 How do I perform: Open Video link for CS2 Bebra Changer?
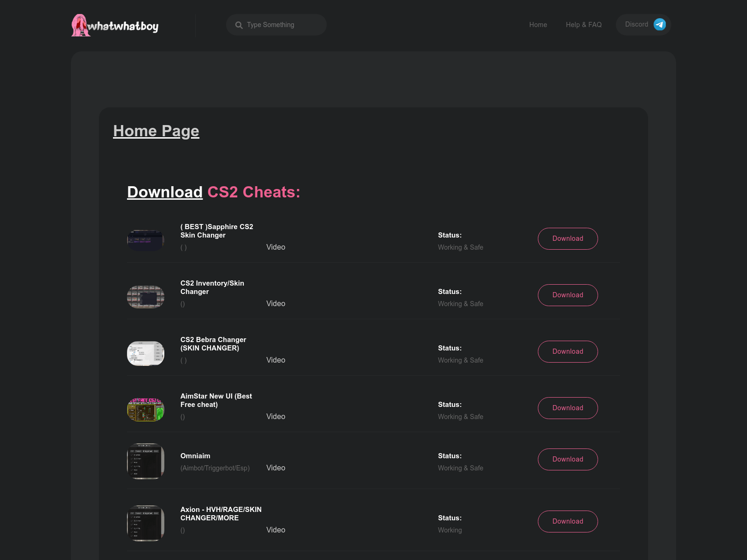(x=275, y=360)
